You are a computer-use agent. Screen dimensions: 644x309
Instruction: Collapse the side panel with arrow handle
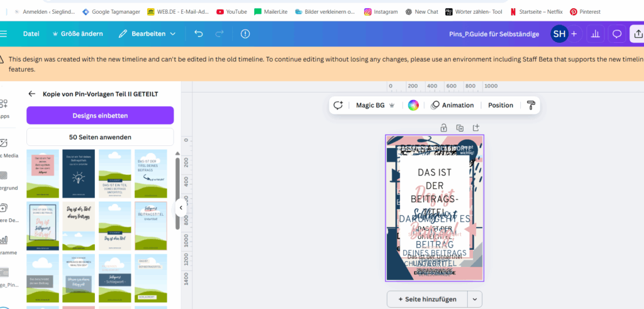point(180,207)
